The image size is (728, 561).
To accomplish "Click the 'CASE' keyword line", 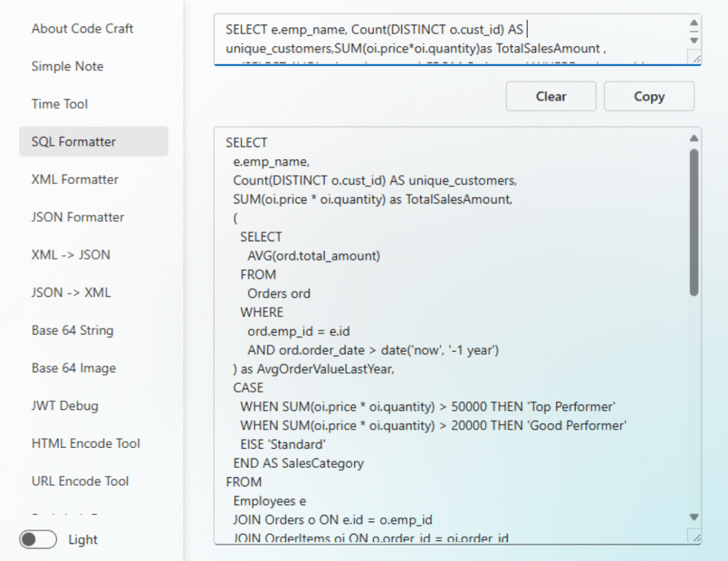I will coord(248,388).
